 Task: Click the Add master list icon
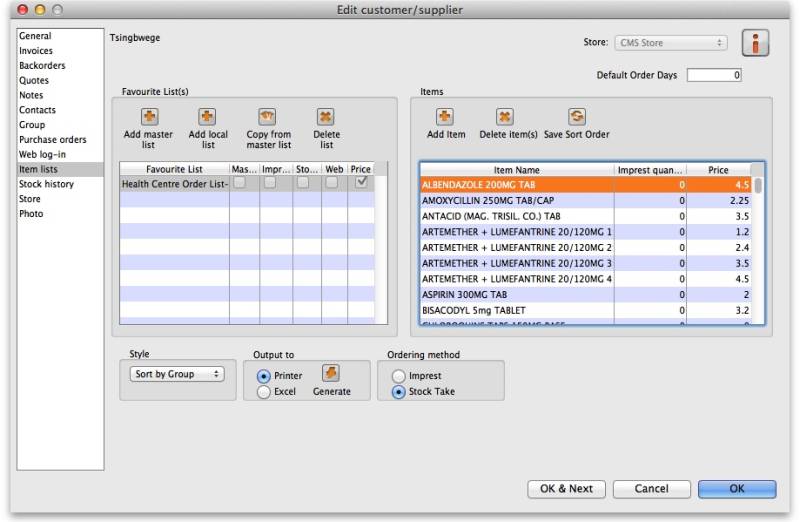[x=148, y=116]
